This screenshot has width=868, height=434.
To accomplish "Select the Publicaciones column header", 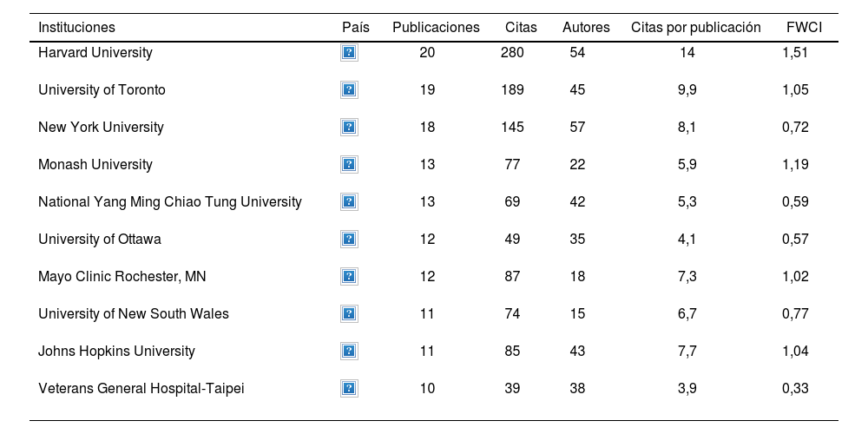I will pyautogui.click(x=436, y=28).
